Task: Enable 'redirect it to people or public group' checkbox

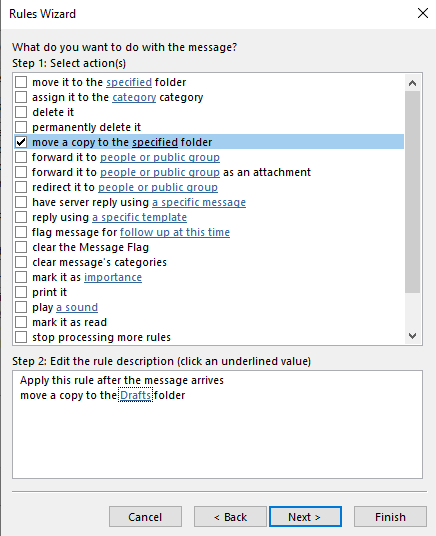Action: click(x=21, y=187)
